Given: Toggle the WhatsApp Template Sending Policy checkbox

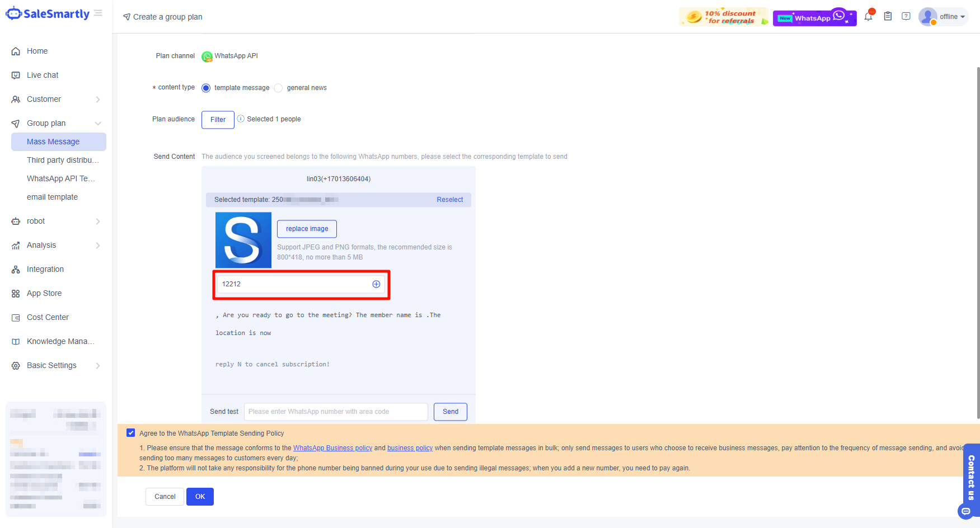Looking at the screenshot, I should tap(131, 433).
